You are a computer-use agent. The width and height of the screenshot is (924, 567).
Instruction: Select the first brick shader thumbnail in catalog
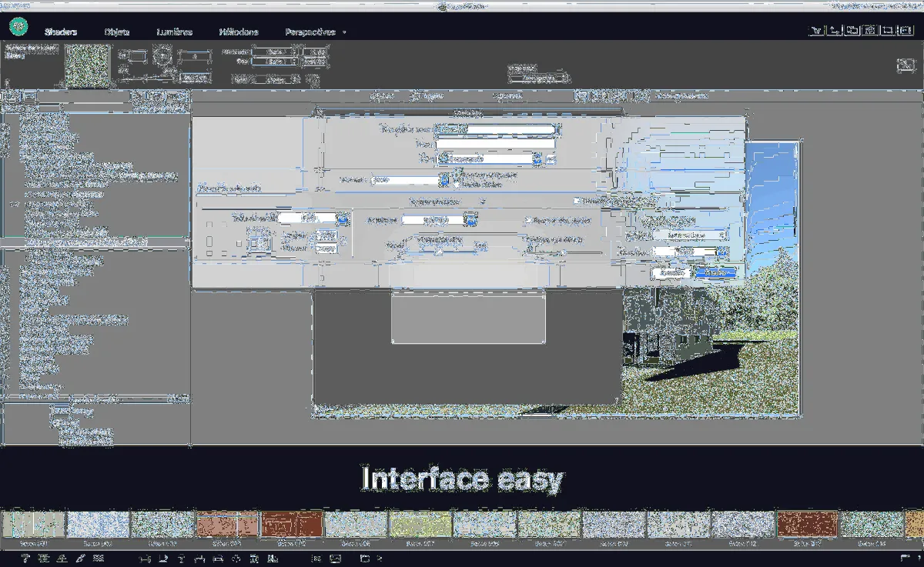(227, 524)
